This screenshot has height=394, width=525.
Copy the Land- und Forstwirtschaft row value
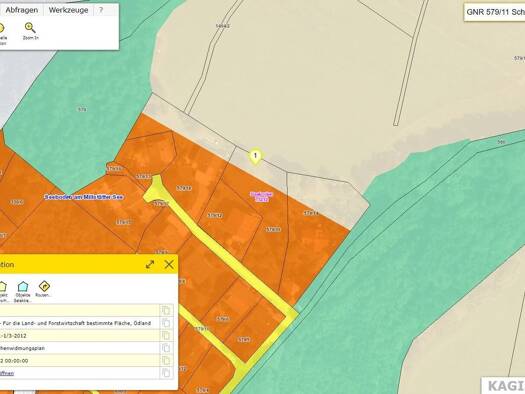pos(166,323)
